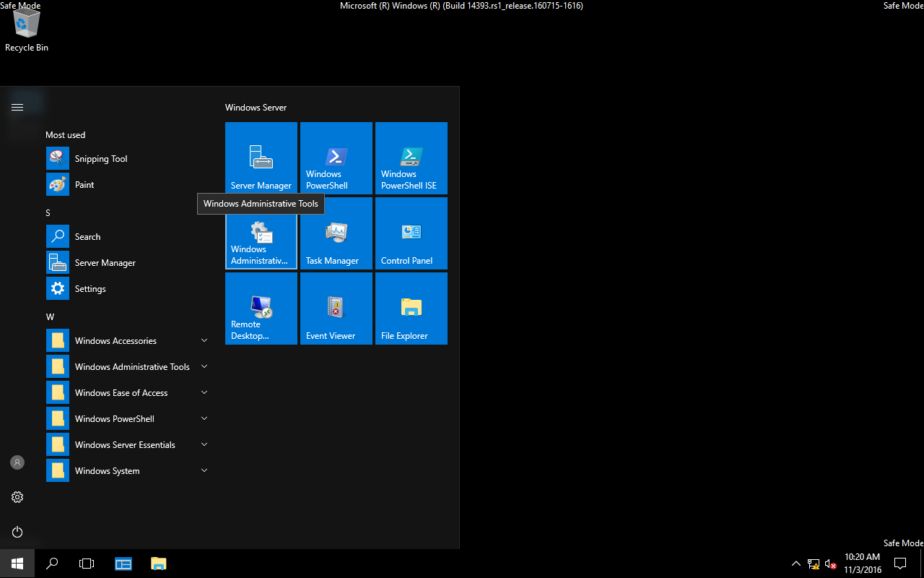Click the muted volume tray icon
Viewport: 924px width, 578px height.
[831, 564]
